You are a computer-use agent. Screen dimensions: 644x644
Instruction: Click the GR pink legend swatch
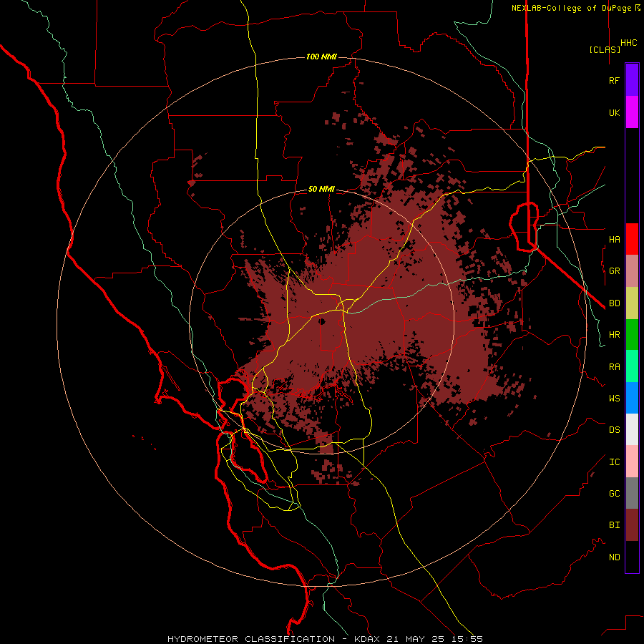coord(632,271)
